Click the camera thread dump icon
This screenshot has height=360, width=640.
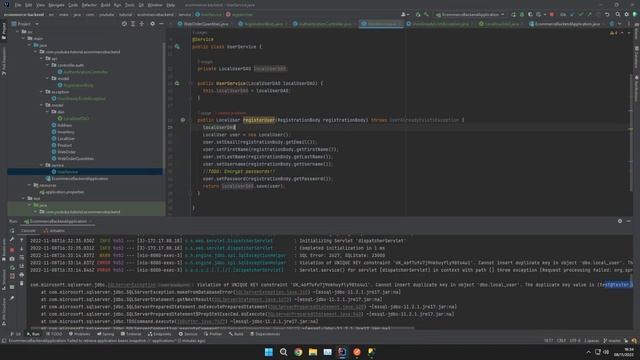(12, 259)
